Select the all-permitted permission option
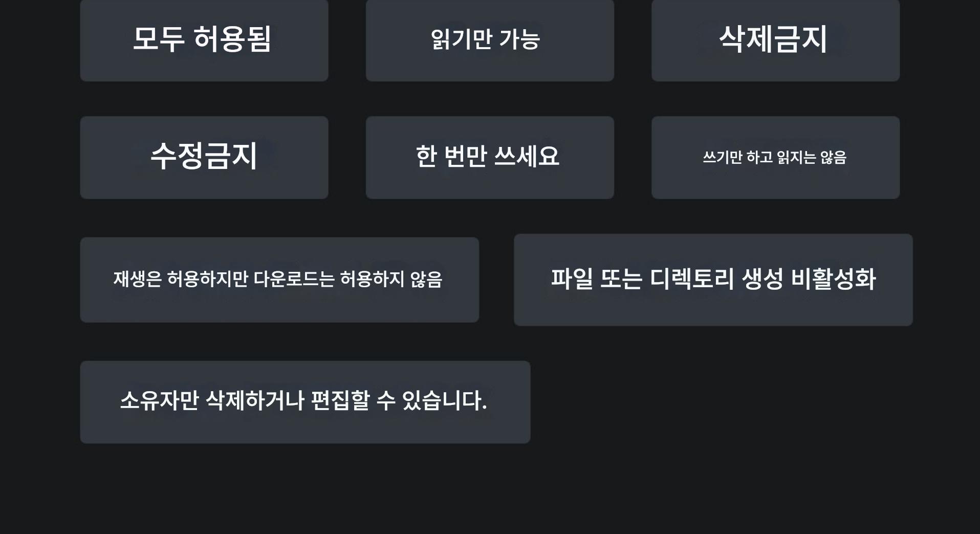This screenshot has width=980, height=534. click(x=204, y=40)
